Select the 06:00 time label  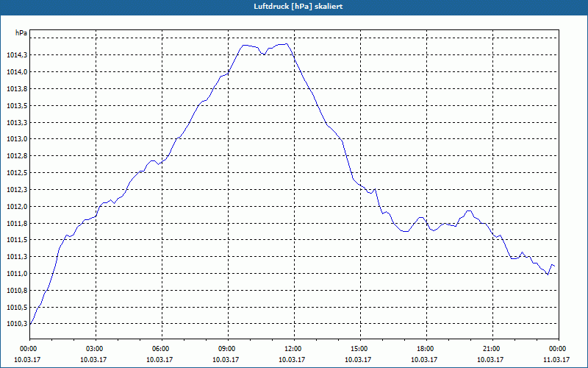pos(162,349)
